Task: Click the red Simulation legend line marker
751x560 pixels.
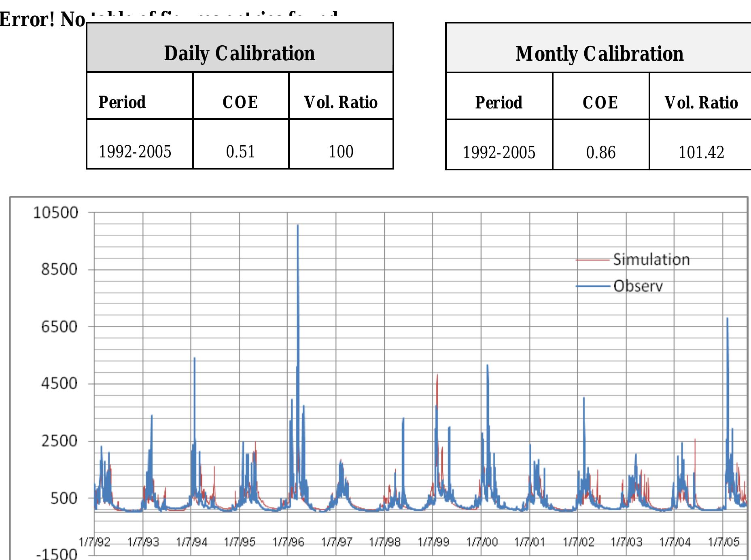Action: click(x=592, y=260)
